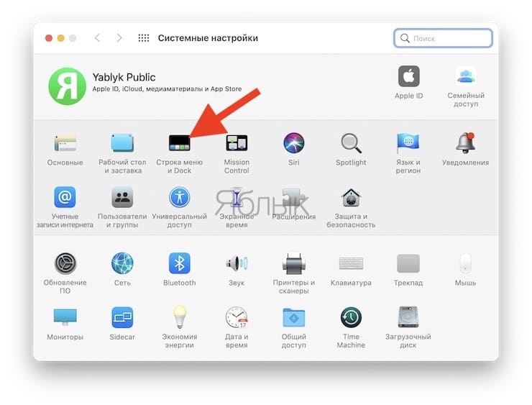Click the Системные настройки window title

(208, 38)
